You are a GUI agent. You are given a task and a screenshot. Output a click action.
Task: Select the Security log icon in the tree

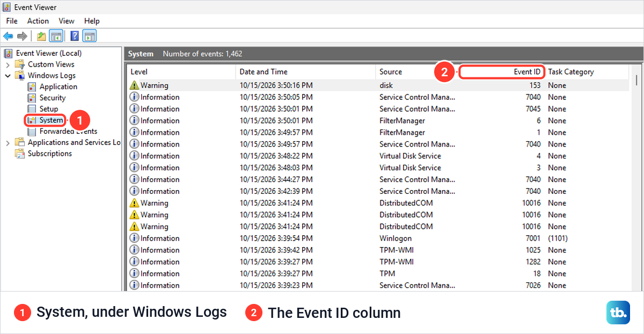[x=32, y=98]
